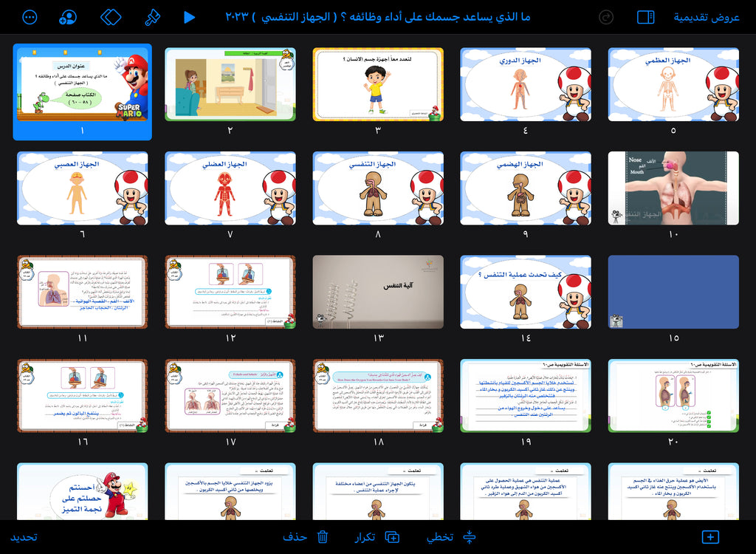Tap the greyed-out redo arrow icon

click(606, 18)
